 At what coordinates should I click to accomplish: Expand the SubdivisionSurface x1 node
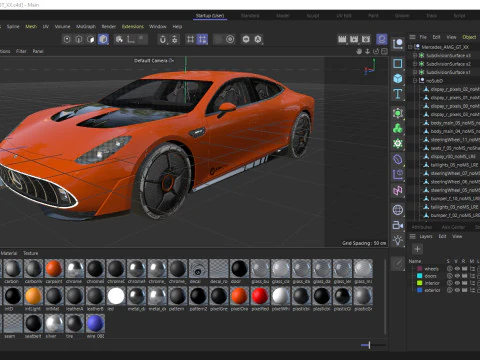pos(415,72)
